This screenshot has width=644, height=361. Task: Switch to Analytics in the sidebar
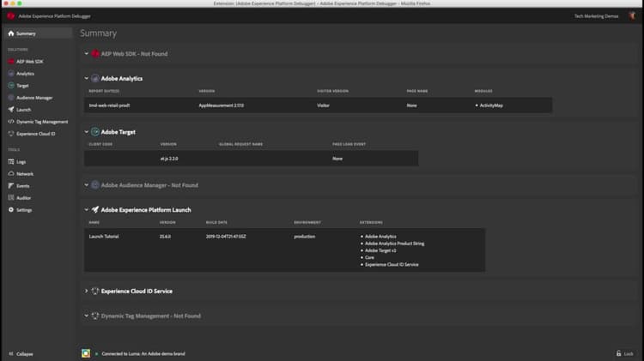tap(25, 74)
